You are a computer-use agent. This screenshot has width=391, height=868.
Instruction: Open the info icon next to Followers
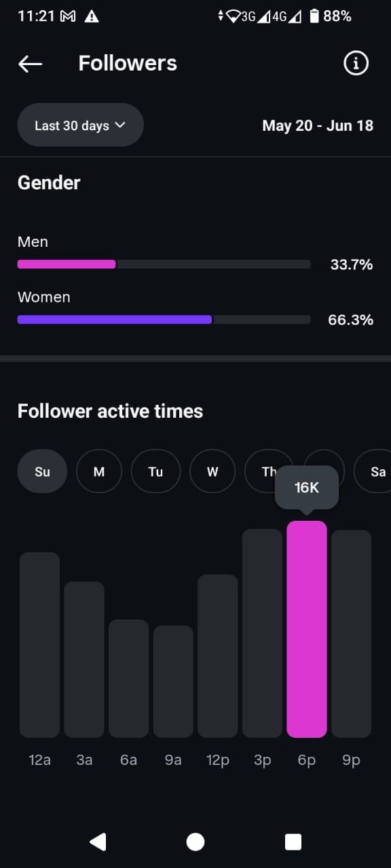click(x=356, y=64)
